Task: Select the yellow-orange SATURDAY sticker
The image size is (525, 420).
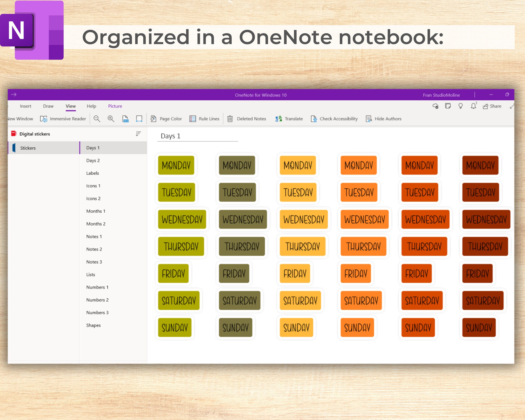Action: pos(300,301)
